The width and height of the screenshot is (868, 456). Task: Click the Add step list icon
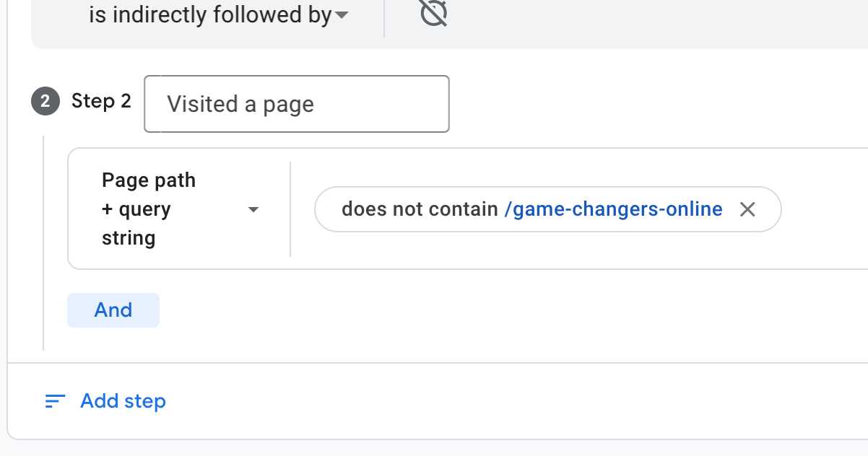pyautogui.click(x=56, y=401)
